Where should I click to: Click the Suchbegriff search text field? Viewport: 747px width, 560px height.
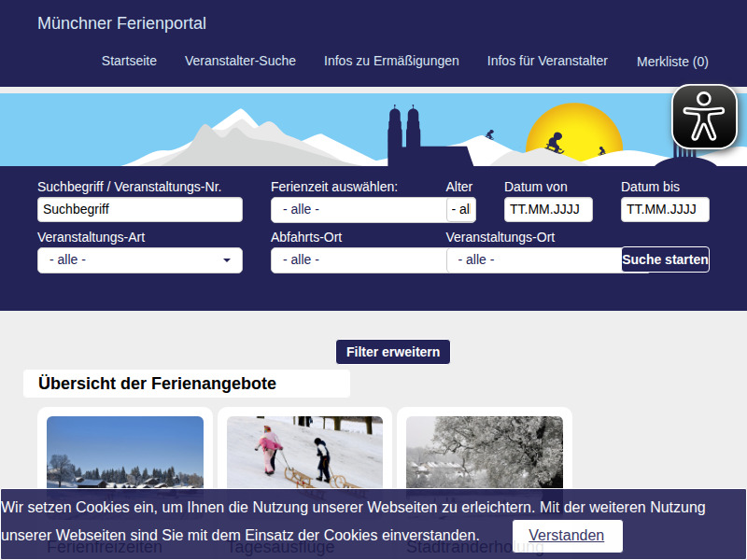pos(140,210)
